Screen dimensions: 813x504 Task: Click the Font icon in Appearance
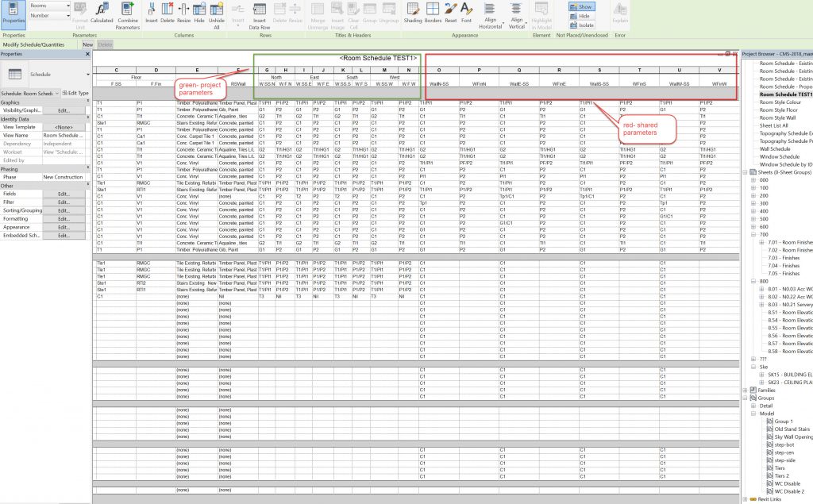click(468, 12)
